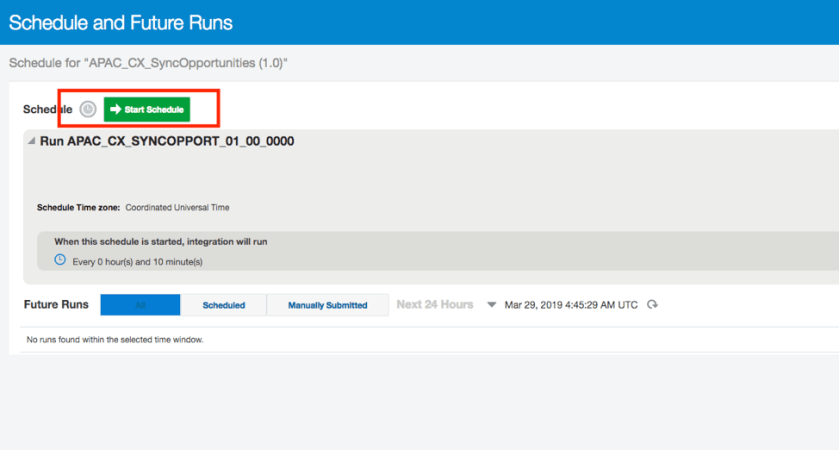Click the Every 0 hour(s) and 10 minute(s) text
The height and width of the screenshot is (450, 839).
[x=137, y=261]
